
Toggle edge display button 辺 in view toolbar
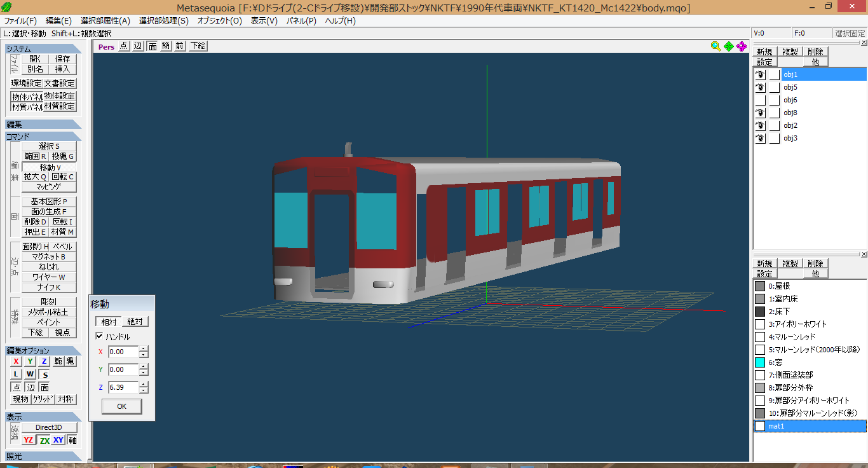pos(138,46)
